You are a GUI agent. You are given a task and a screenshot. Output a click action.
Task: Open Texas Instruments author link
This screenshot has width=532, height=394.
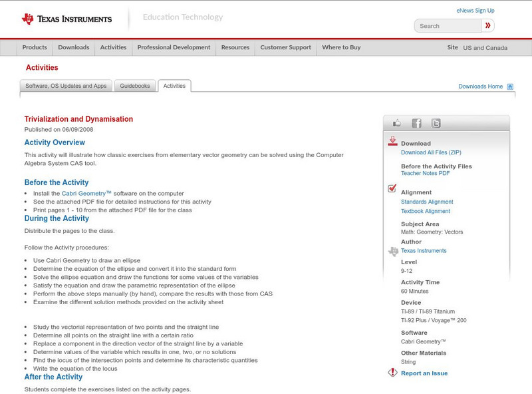[424, 251]
